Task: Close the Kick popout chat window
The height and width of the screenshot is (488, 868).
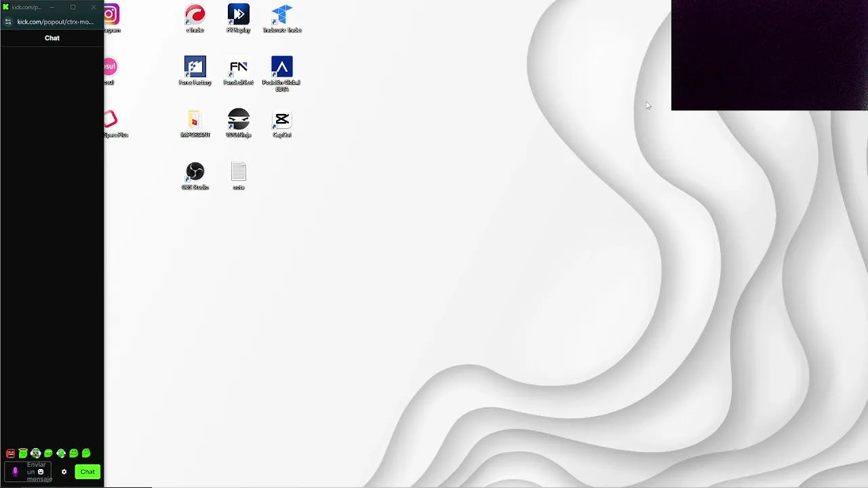Action: pyautogui.click(x=94, y=7)
